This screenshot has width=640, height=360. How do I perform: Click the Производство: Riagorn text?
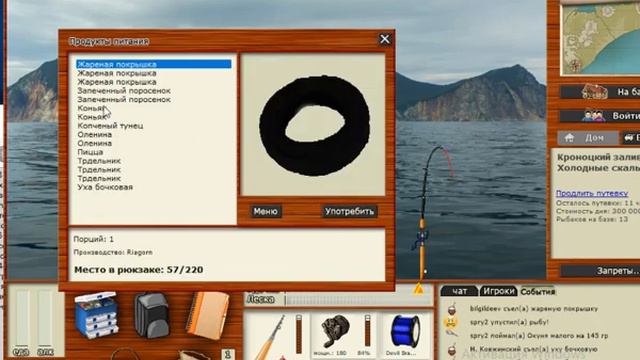[x=113, y=252]
